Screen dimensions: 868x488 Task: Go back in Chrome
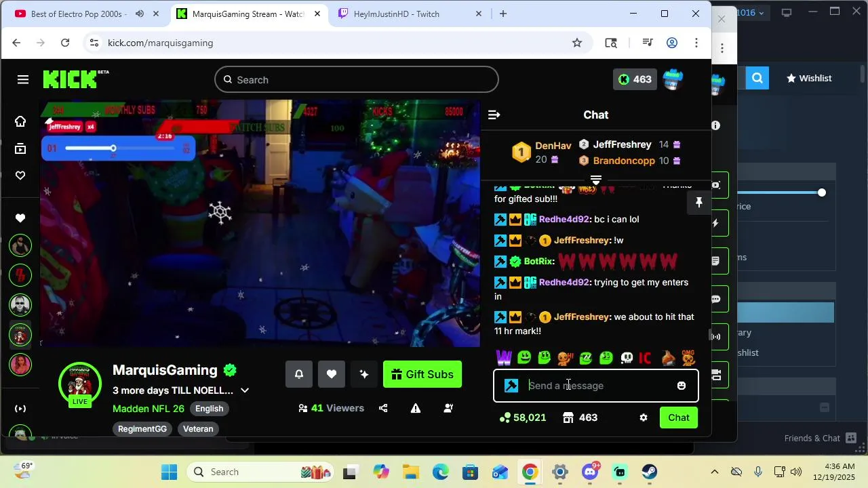click(x=16, y=43)
